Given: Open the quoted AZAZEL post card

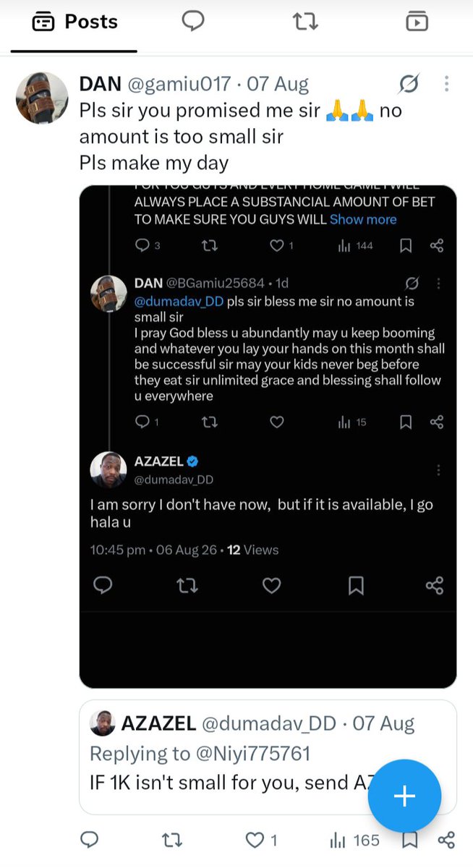Looking at the screenshot, I should tap(268, 754).
